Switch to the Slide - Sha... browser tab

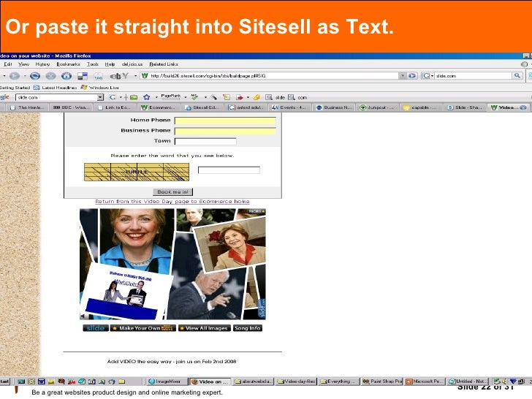(x=465, y=107)
